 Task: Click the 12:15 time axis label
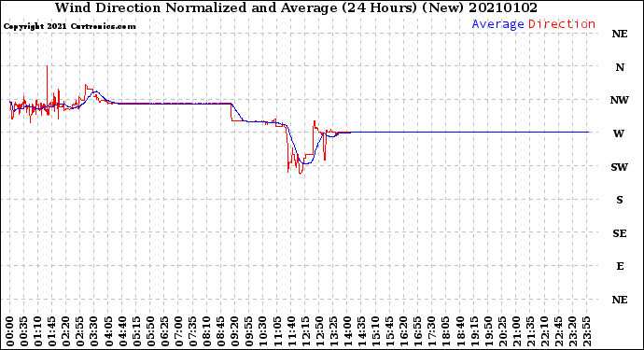[305, 331]
